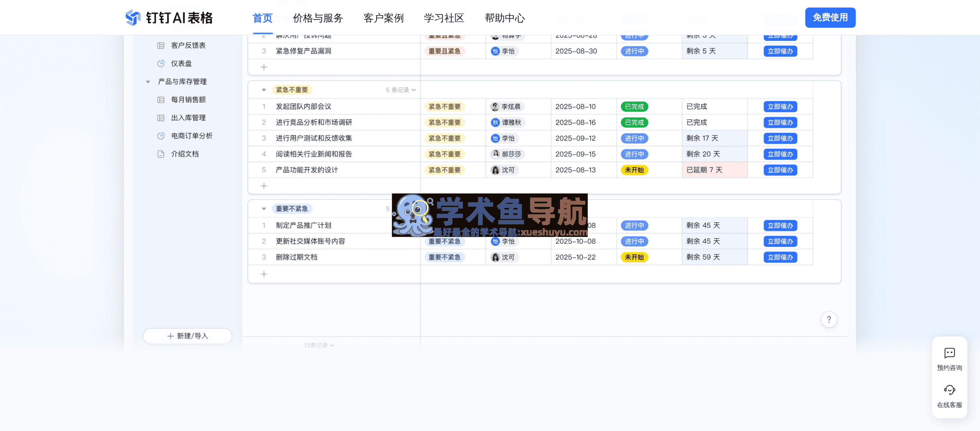This screenshot has height=431, width=980.
Task: Click 紧急不重要 tag for 阅读相关行业新闻和报告
Action: (444, 154)
